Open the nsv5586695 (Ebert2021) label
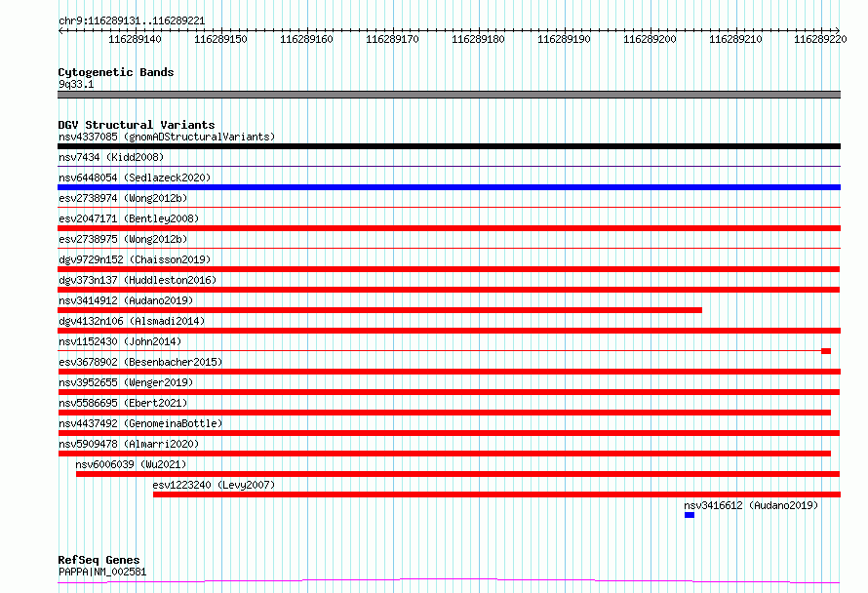Screen dimensions: 868x593 123,403
